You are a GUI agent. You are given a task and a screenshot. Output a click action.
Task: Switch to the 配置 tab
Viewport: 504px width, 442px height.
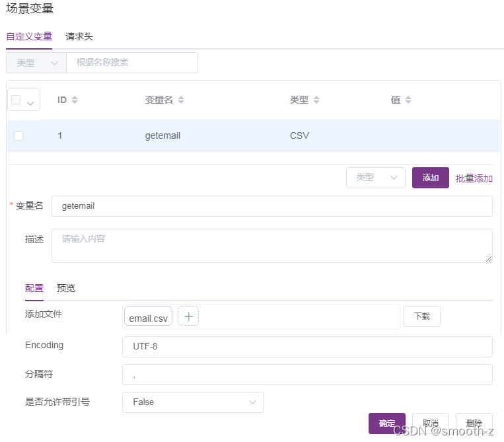point(34,288)
